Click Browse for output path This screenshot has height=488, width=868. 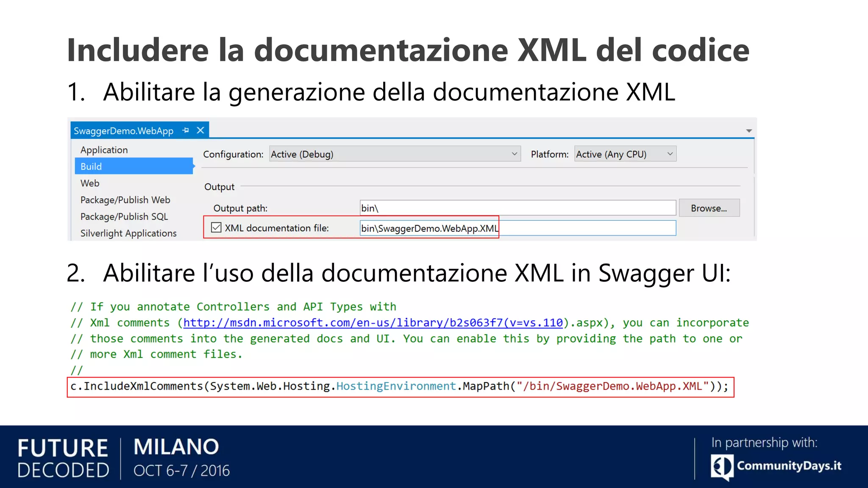709,208
